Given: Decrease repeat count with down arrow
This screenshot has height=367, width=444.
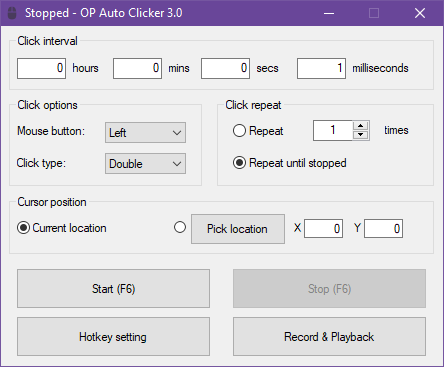Looking at the screenshot, I should [x=360, y=135].
